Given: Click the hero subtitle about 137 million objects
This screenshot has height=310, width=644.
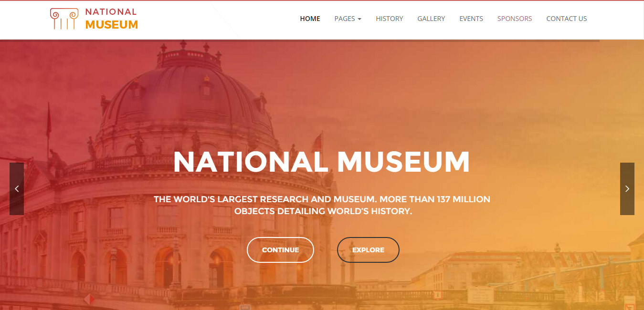Looking at the screenshot, I should click(x=322, y=205).
